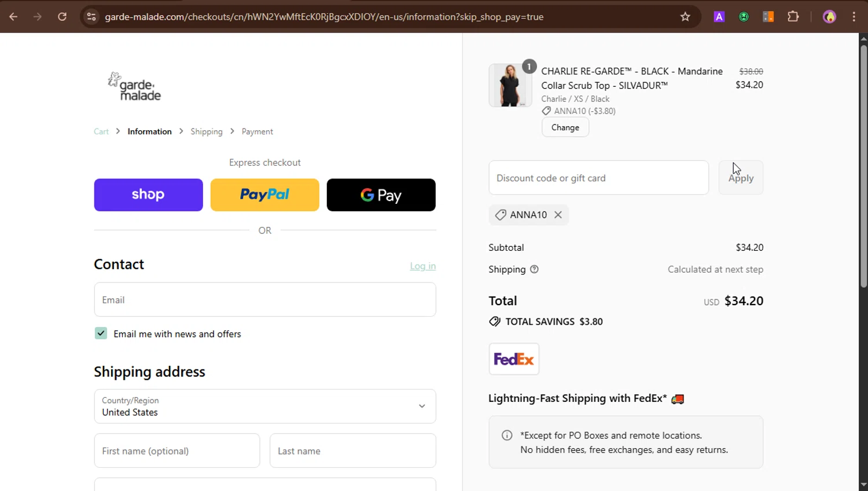This screenshot has height=491, width=868.
Task: Open the Chrome profile avatar
Action: 829,17
